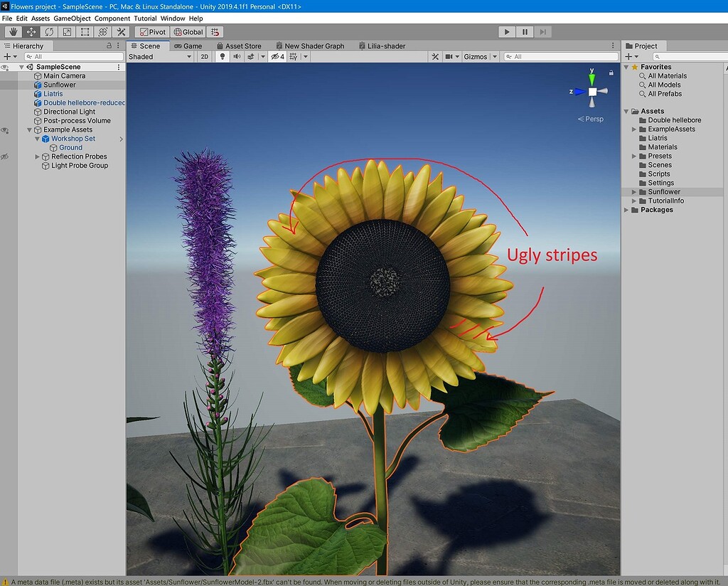Toggle the Pivot button
This screenshot has width=728, height=586.
tap(152, 31)
